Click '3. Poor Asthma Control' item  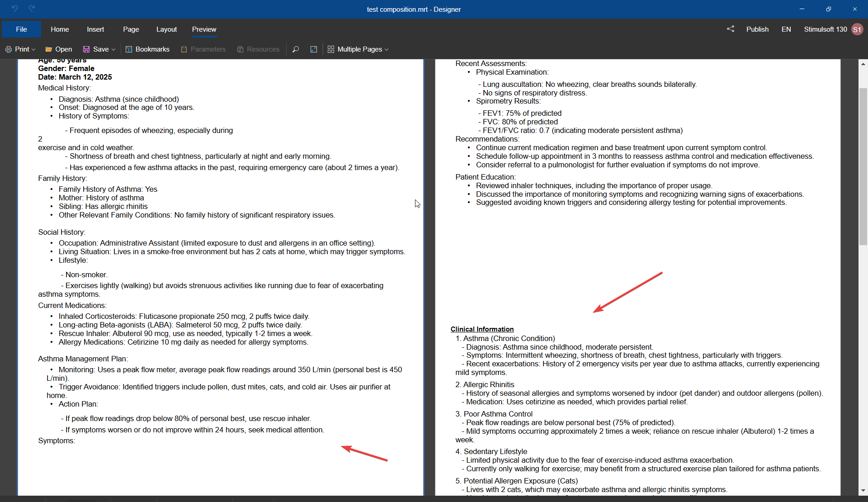pyautogui.click(x=494, y=414)
